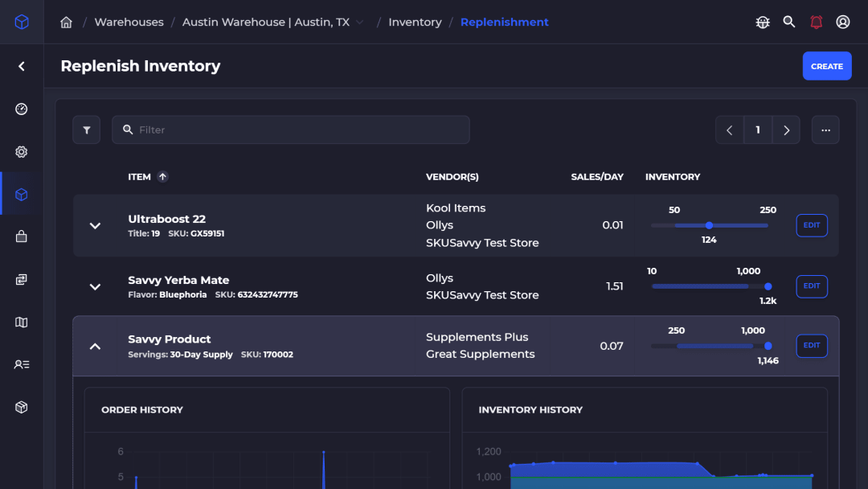Screen dimensions: 868x489
Task: Open the dashboard gauge sidebar icon
Action: pos(22,109)
